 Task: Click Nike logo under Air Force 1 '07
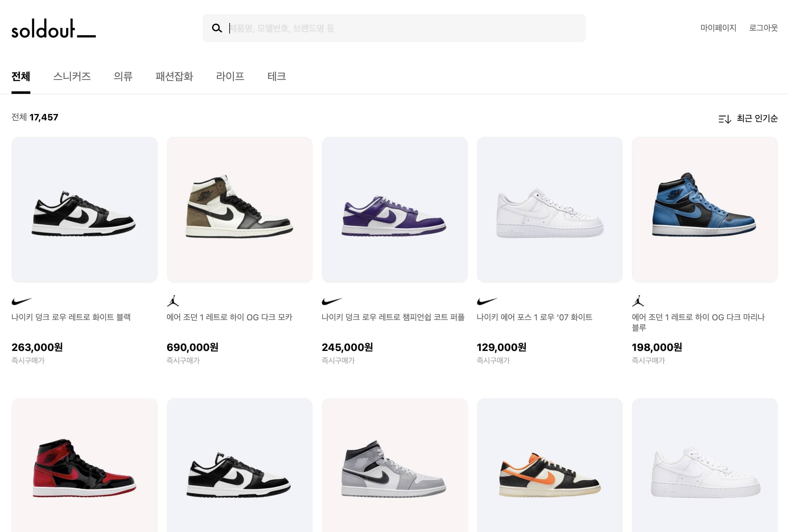coord(487,301)
